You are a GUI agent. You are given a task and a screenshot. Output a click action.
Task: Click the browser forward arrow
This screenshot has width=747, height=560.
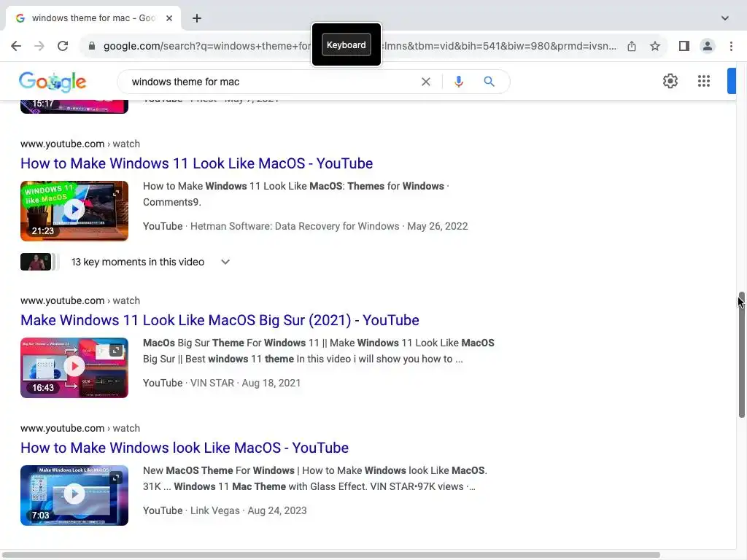coord(39,46)
